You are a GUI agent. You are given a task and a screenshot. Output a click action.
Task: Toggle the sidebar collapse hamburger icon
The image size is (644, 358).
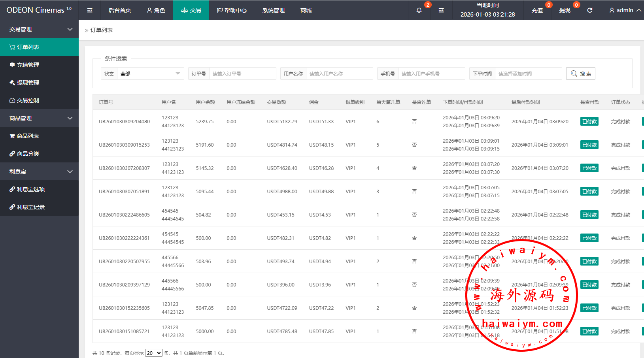click(x=90, y=10)
